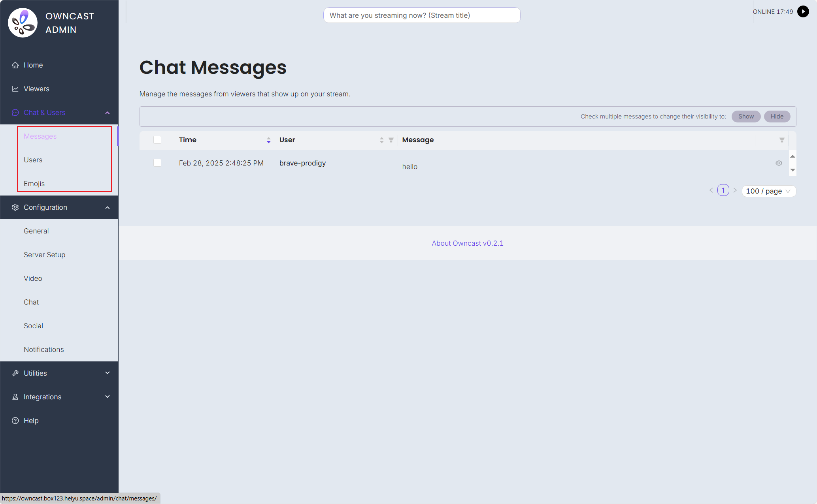
Task: Expand the Integrations section chevron
Action: (x=108, y=397)
